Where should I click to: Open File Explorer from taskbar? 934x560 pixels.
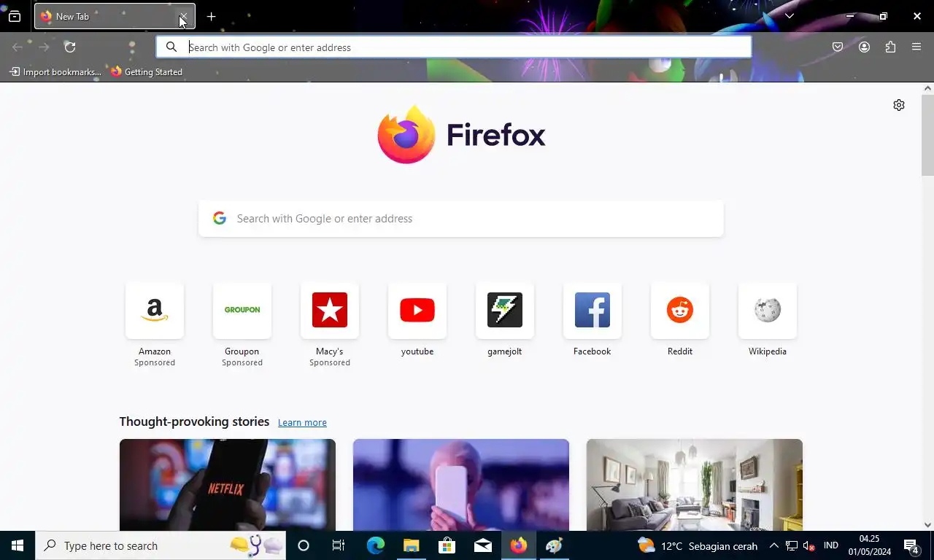412,545
